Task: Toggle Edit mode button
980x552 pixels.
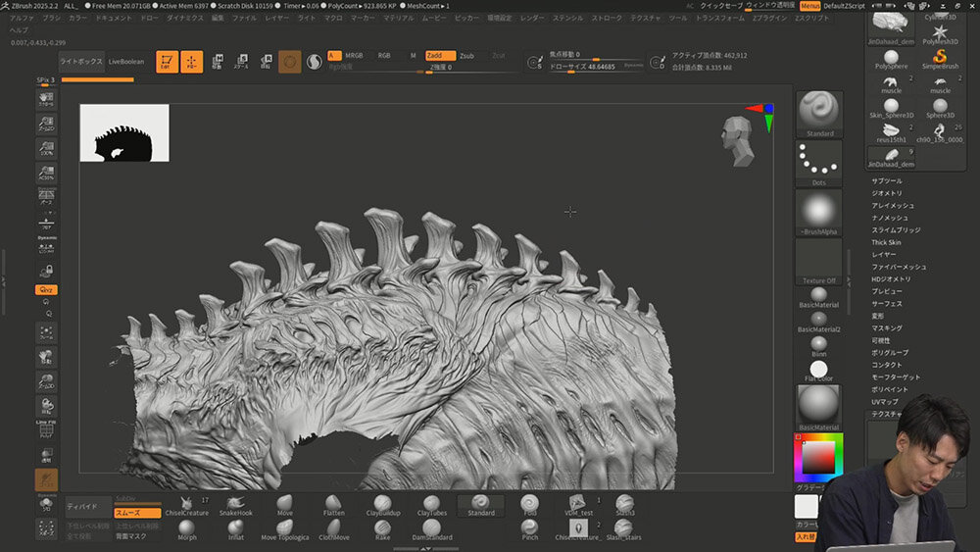Action: [167, 61]
